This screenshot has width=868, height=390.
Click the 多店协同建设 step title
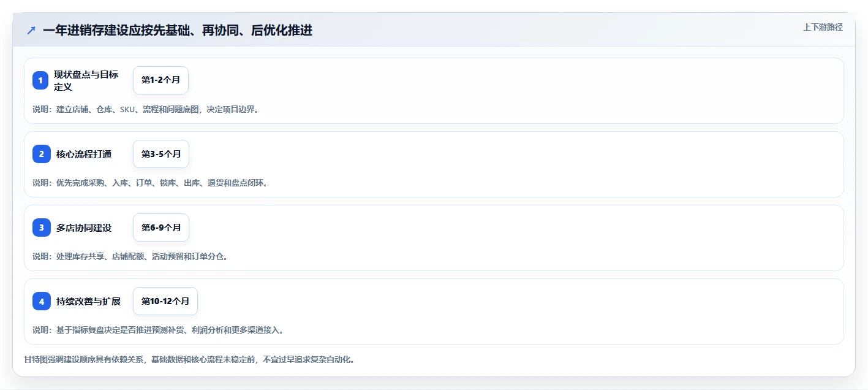click(84, 227)
